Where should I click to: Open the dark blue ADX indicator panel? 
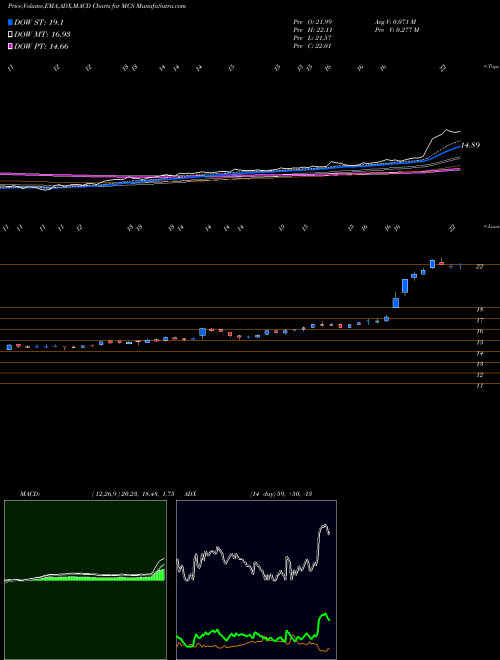[256, 580]
